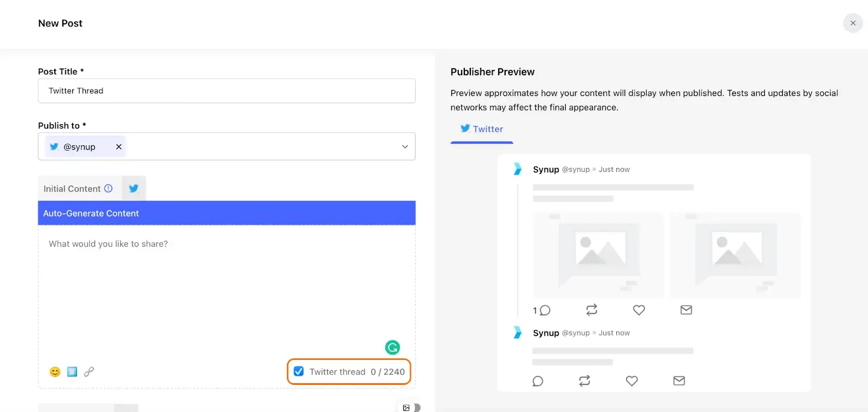Remove the @synup account chip
The height and width of the screenshot is (412, 868).
coord(119,147)
